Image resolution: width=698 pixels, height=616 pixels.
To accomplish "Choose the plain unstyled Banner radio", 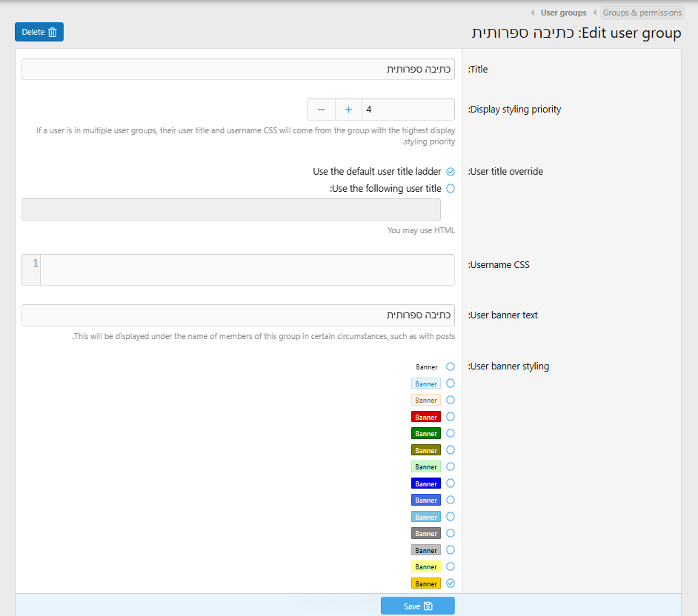I will tap(451, 366).
